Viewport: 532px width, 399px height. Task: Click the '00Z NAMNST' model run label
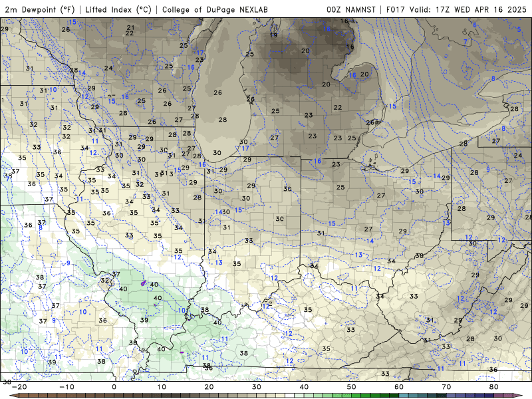coord(351,9)
